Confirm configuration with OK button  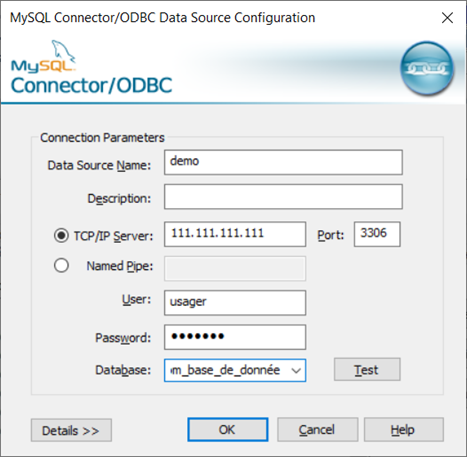point(228,430)
